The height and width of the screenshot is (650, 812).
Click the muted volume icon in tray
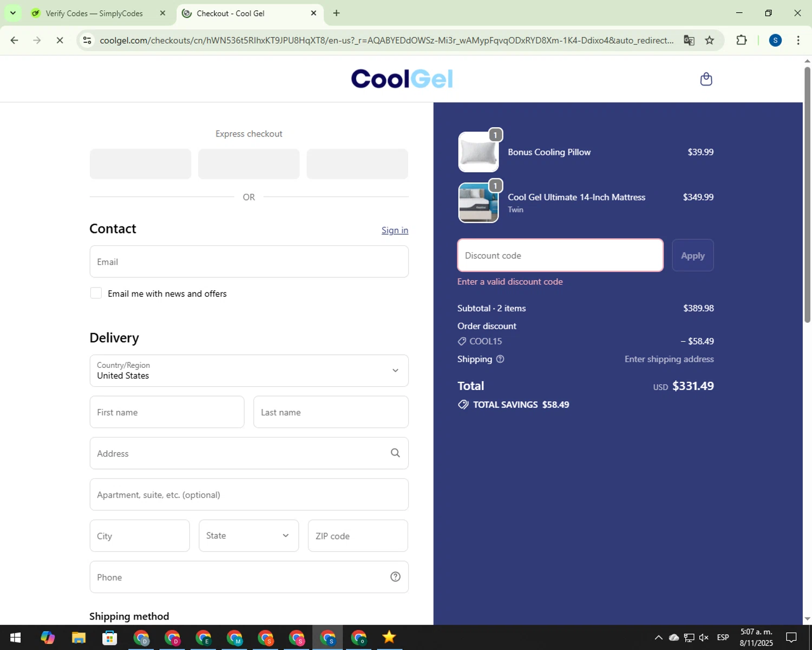(704, 638)
